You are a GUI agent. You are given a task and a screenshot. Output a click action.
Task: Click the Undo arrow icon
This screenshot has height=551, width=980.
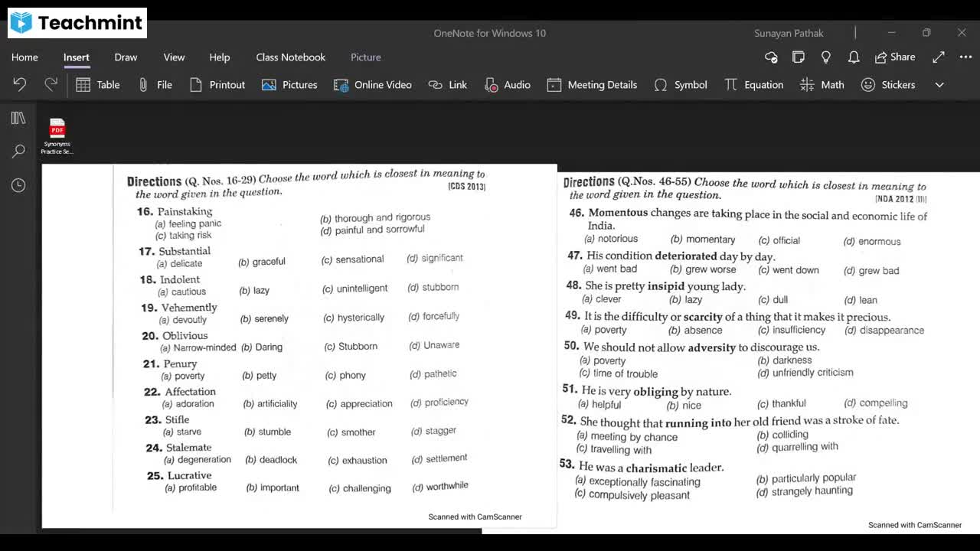pos(20,84)
